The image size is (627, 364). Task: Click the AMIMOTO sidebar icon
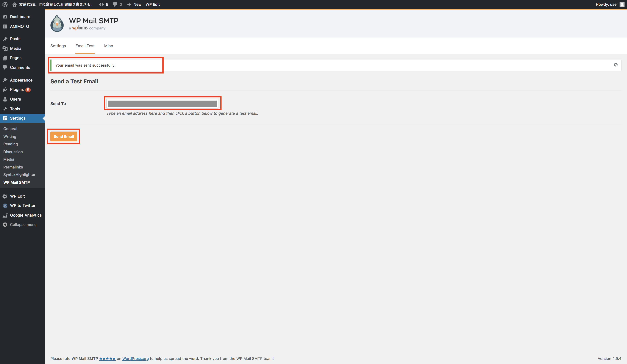[5, 26]
